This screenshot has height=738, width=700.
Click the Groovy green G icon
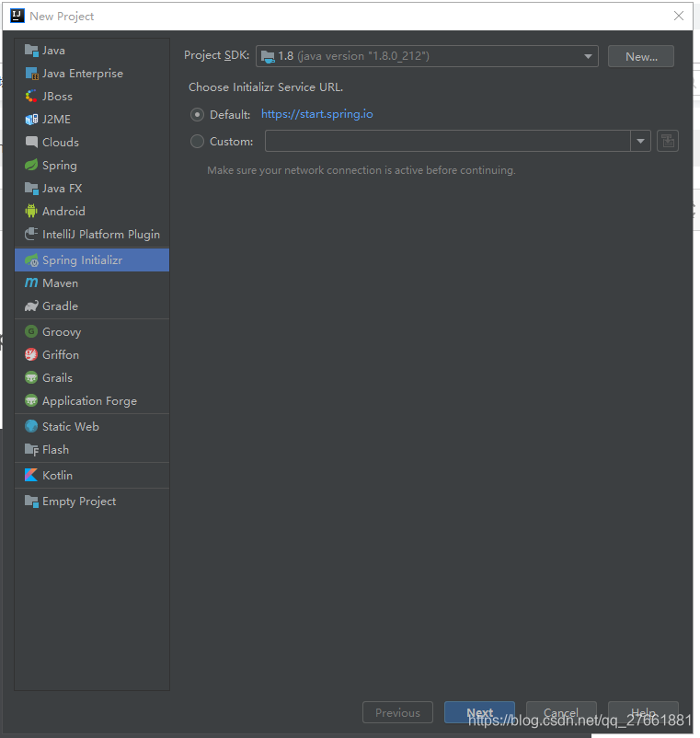[x=31, y=332]
